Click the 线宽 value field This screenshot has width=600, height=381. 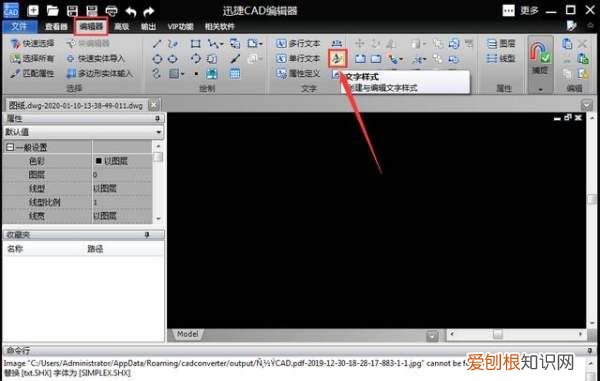122,216
